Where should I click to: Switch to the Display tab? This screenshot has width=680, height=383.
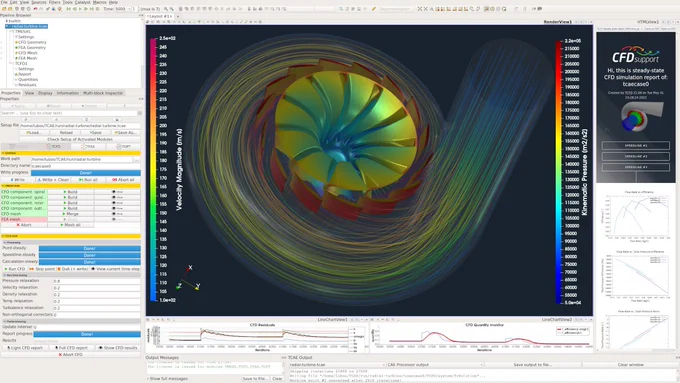coord(45,93)
